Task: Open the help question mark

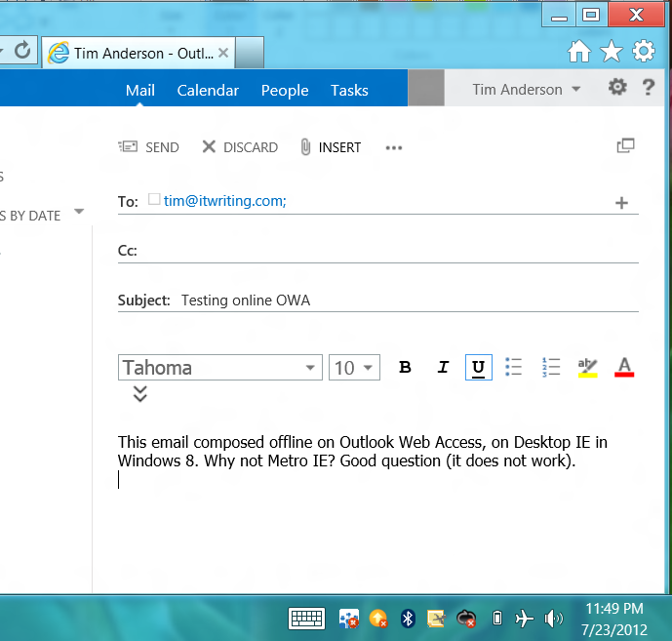Action: [x=649, y=87]
